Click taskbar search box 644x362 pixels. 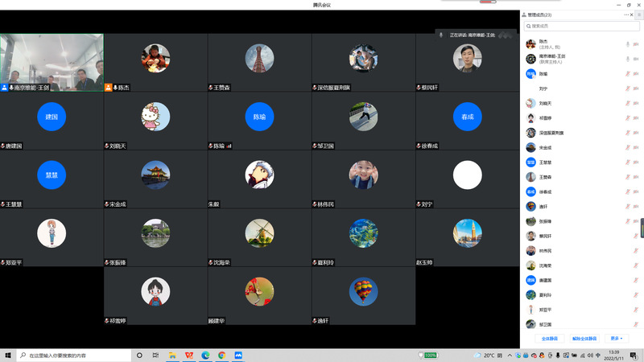[74, 356]
